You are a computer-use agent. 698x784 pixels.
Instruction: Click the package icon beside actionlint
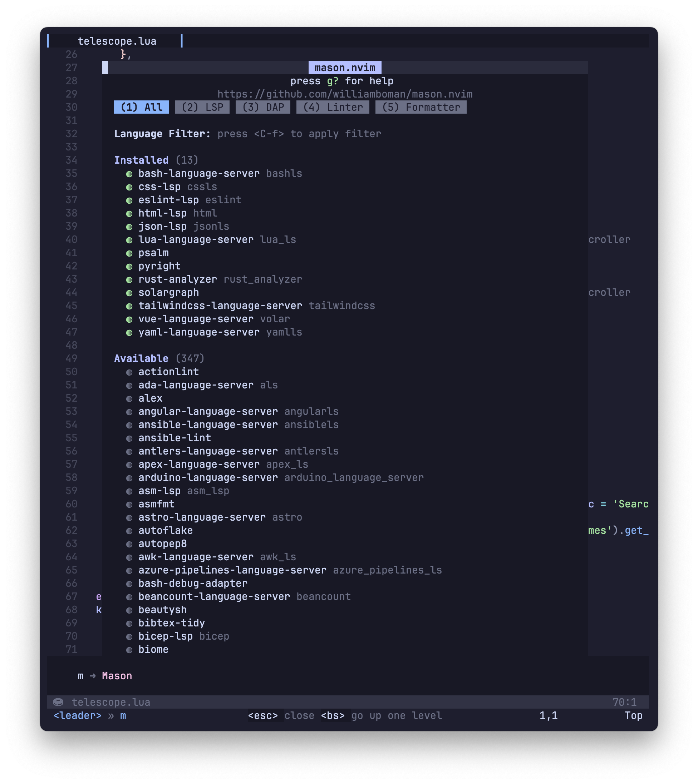click(x=129, y=372)
